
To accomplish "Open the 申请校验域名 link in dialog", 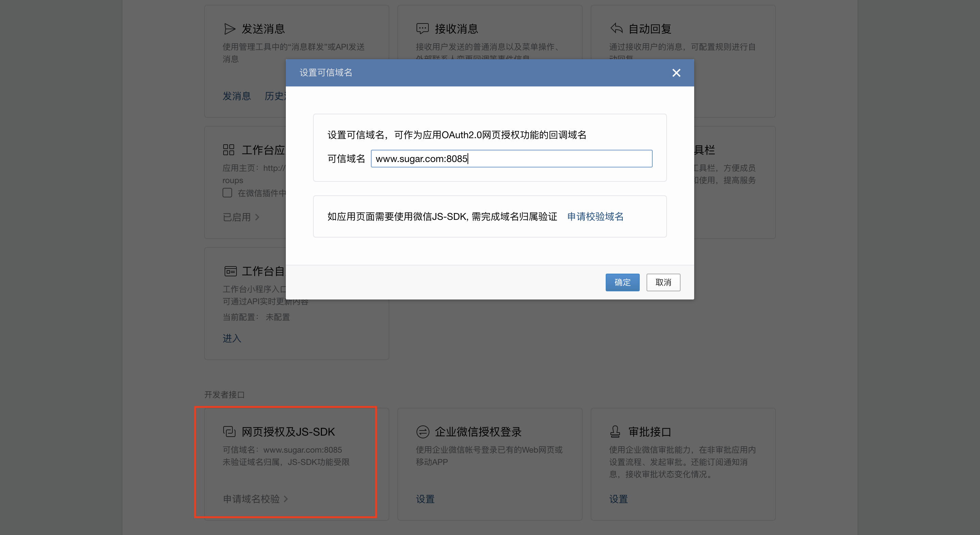I will [x=595, y=216].
